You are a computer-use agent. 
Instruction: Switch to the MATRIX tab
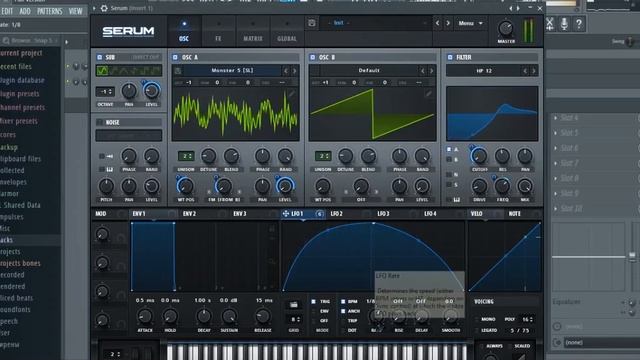(253, 31)
